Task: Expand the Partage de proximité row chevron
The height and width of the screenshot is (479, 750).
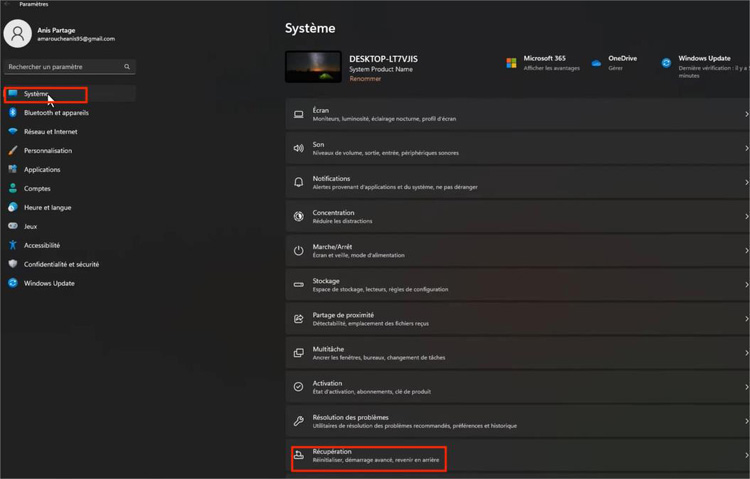Action: pos(746,319)
